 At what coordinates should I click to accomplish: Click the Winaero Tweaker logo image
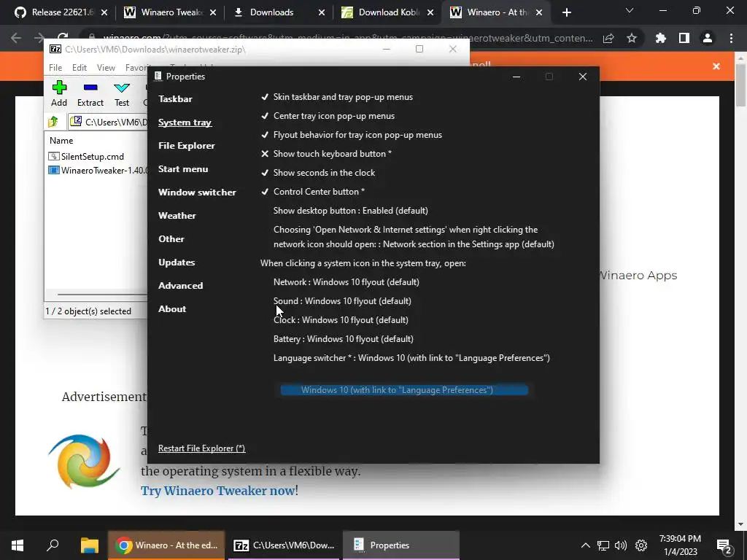tap(84, 461)
